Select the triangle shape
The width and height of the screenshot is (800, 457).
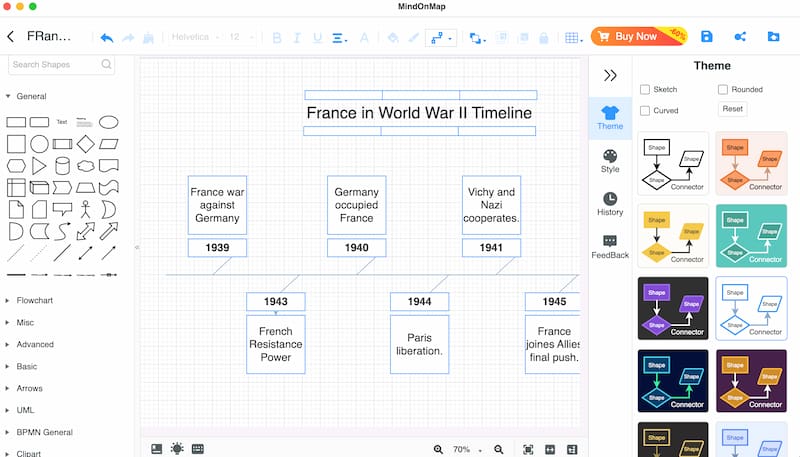pos(39,166)
